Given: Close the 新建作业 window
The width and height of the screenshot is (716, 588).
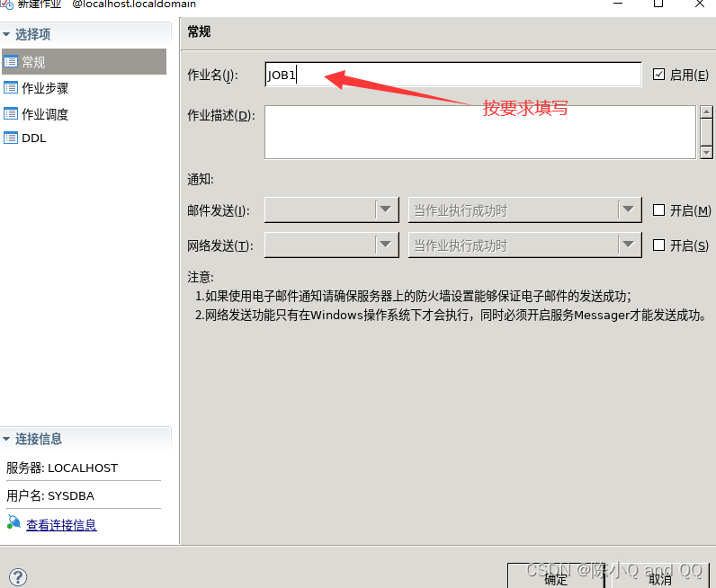Looking at the screenshot, I should 700,4.
